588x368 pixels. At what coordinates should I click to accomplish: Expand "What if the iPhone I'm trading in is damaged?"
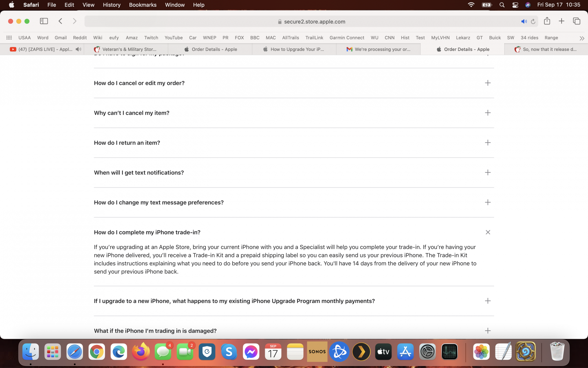pyautogui.click(x=488, y=331)
